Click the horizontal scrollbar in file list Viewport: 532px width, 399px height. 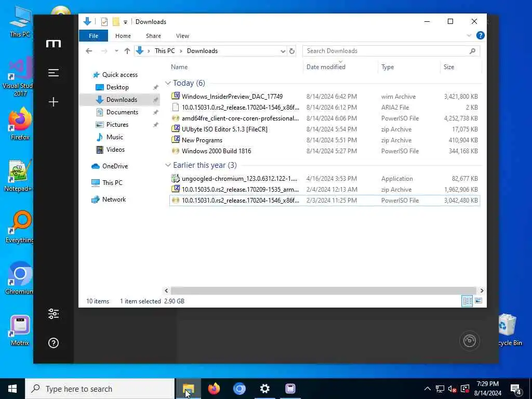tap(324, 290)
